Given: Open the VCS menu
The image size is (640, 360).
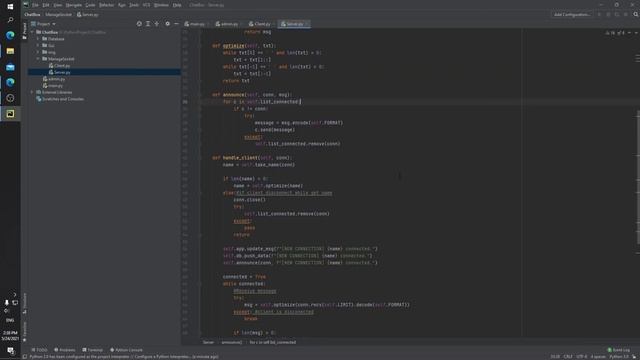Looking at the screenshot, I should coord(146,5).
